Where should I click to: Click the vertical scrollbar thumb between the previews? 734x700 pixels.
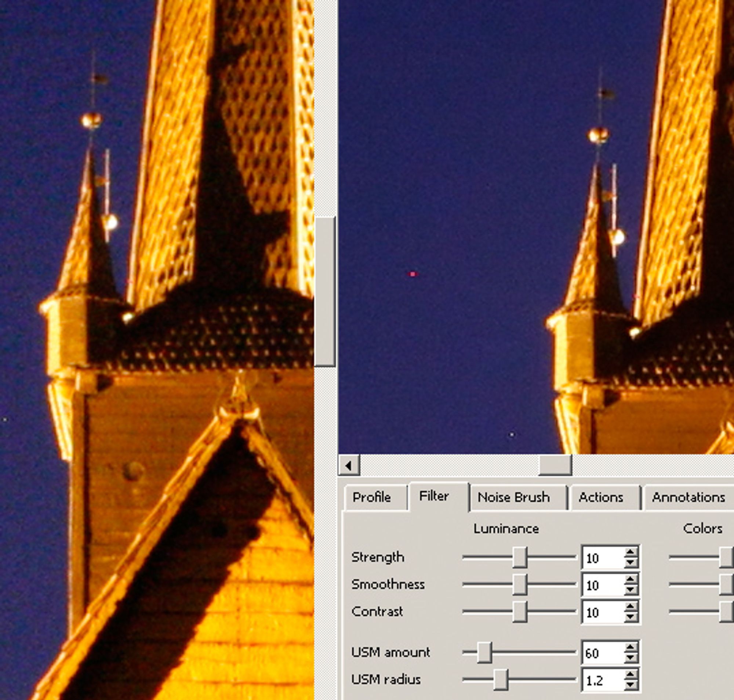click(325, 291)
